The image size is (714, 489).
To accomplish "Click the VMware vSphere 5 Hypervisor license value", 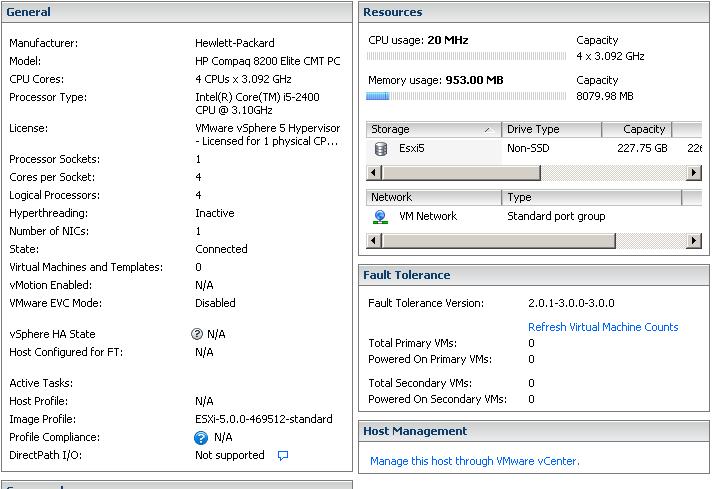I will (268, 135).
